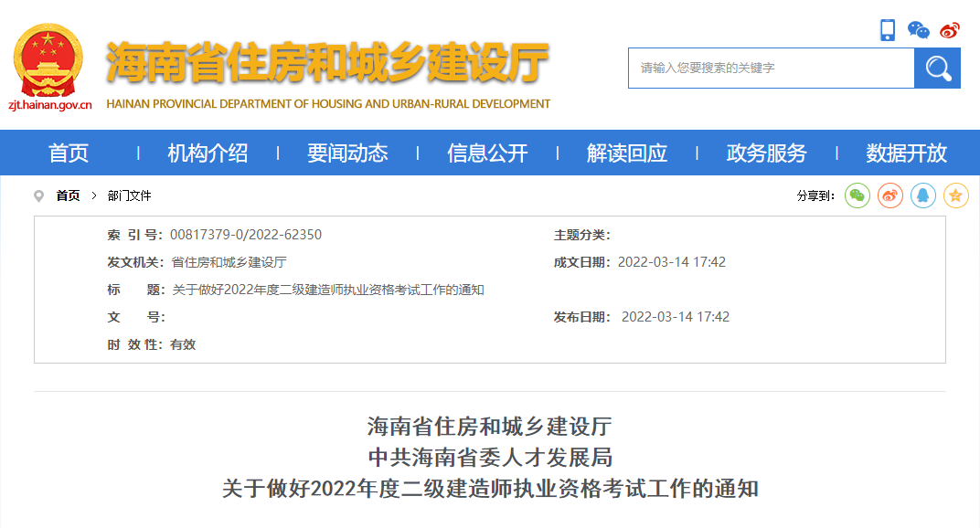Screen dimensions: 980x528
Task: Open the 数据开放 navigation item
Action: point(907,153)
